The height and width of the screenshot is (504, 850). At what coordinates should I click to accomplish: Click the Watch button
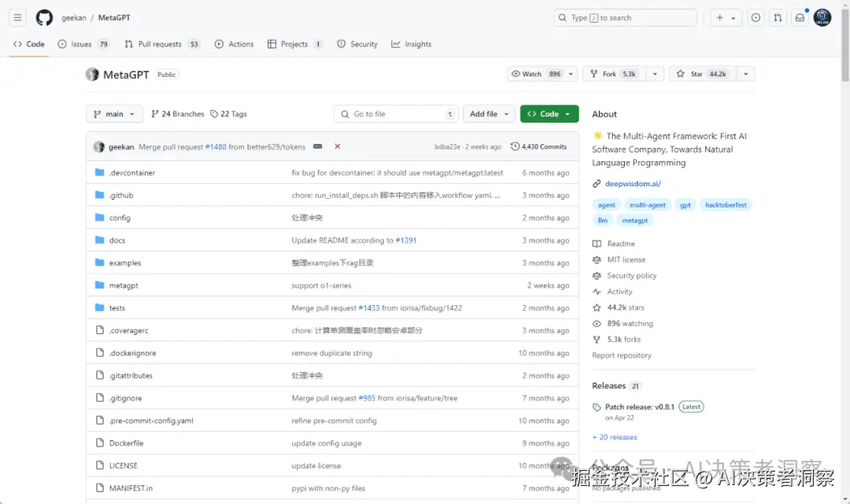536,74
